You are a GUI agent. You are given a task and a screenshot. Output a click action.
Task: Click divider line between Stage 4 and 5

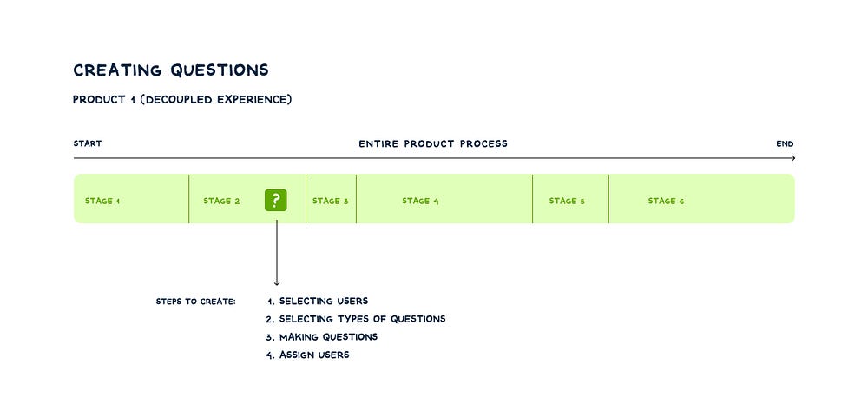click(x=532, y=199)
